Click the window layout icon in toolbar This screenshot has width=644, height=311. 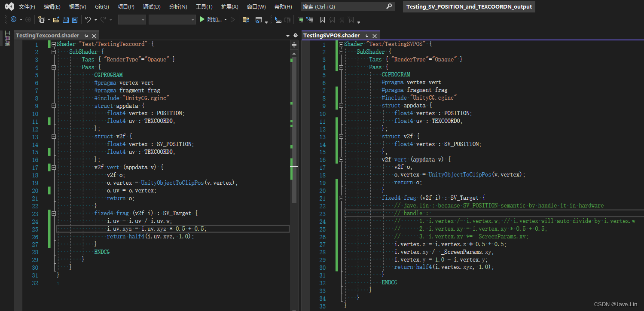point(259,20)
